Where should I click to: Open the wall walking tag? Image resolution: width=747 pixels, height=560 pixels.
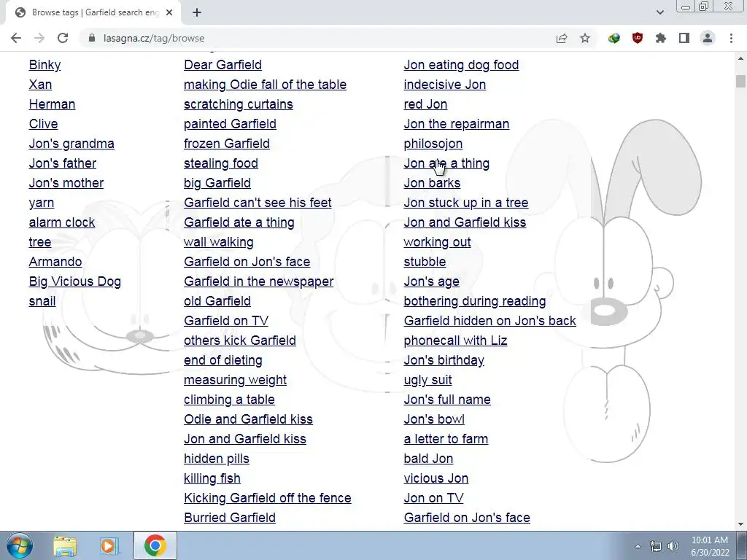[x=219, y=242]
